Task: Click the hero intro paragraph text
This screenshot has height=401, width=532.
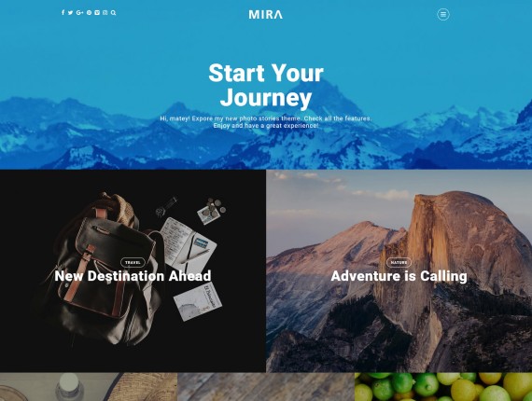Action: coord(266,122)
